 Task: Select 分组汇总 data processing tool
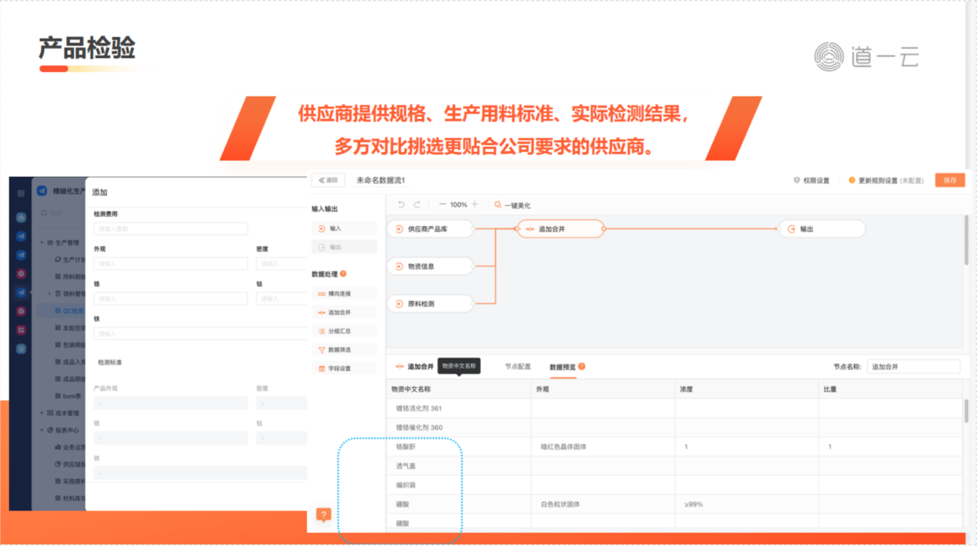click(x=344, y=331)
